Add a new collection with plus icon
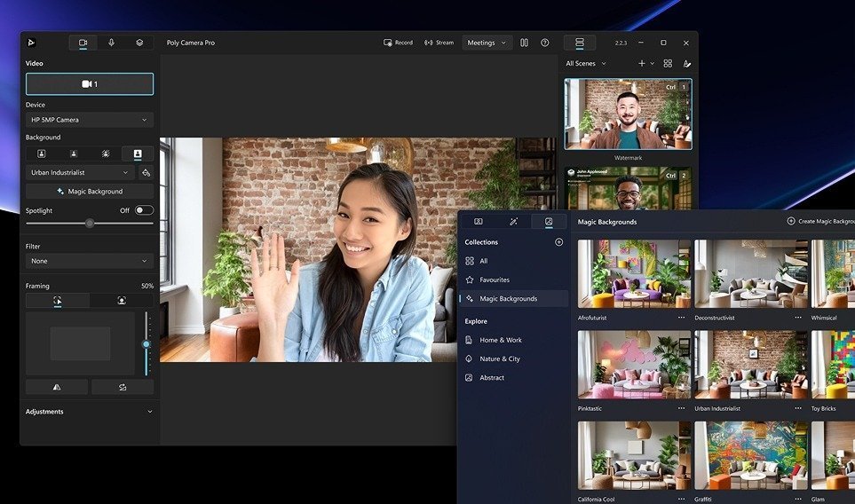Viewport: 855px width, 504px height. coord(559,242)
